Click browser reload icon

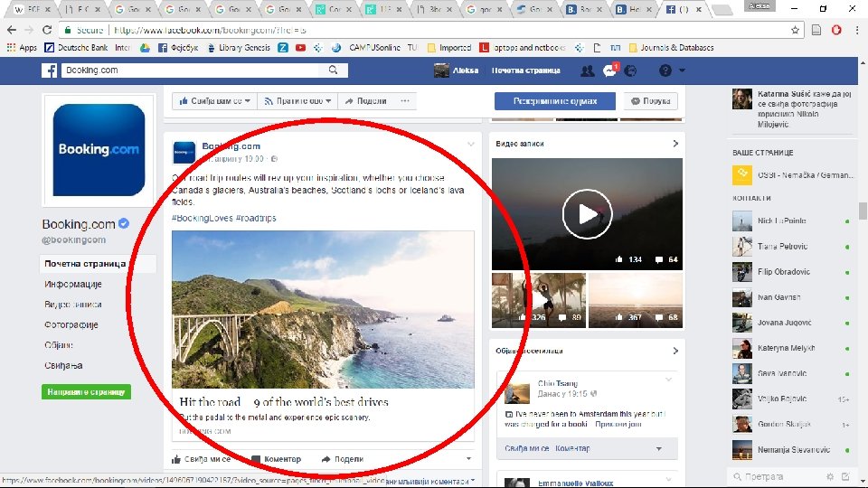pyautogui.click(x=47, y=30)
